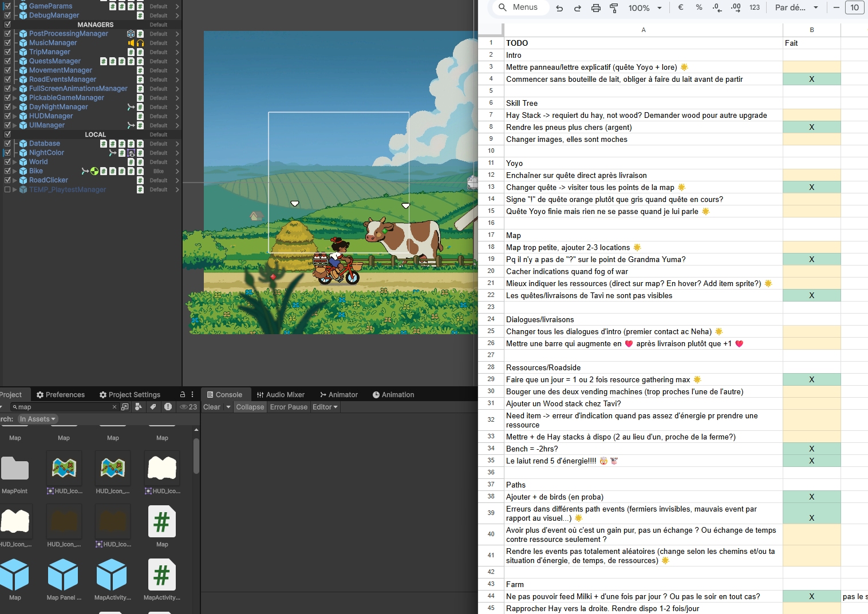Click the increase decimal places icon
The height and width of the screenshot is (614, 868).
pyautogui.click(x=736, y=8)
